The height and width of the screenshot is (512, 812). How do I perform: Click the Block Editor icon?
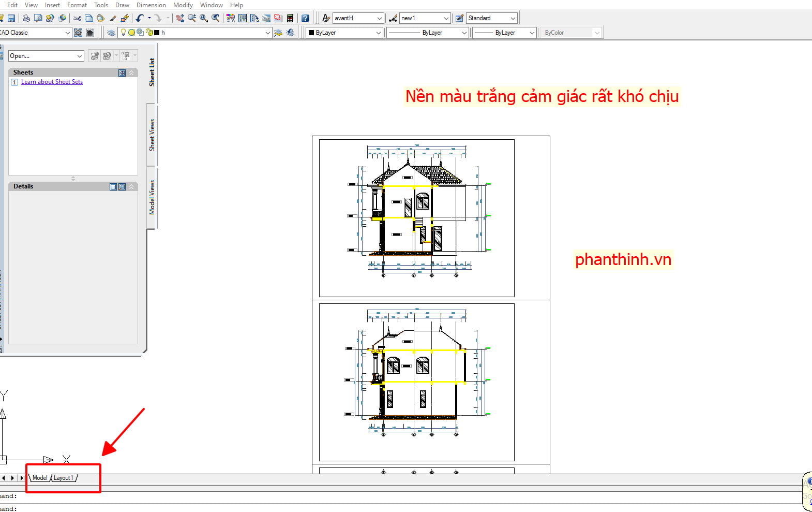[x=125, y=18]
